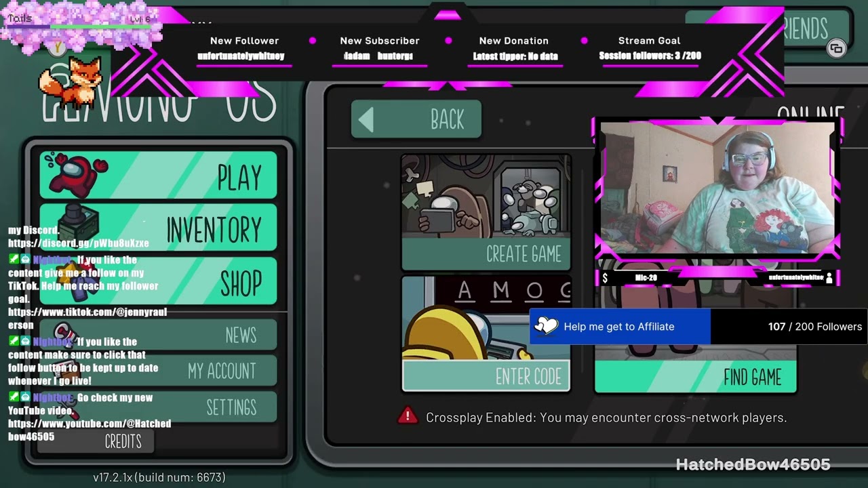The height and width of the screenshot is (488, 868).
Task: Click the "New Donation" label
Action: coord(514,41)
